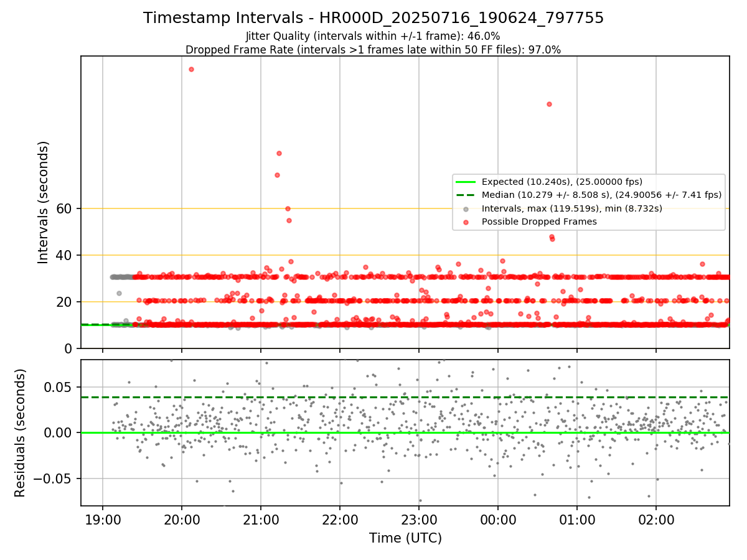This screenshot has width=747, height=560.
Task: Click the Expected (10.240s) legend entry
Action: (x=562, y=182)
